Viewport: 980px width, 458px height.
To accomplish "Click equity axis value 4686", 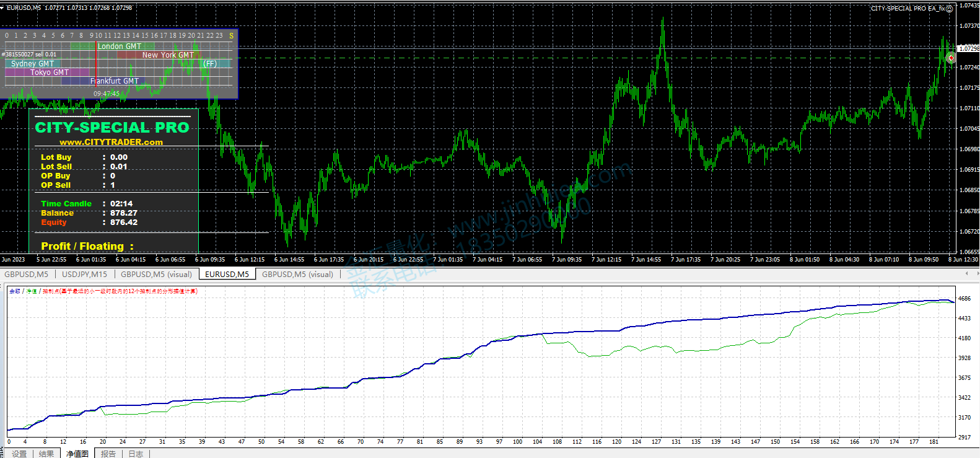I will 965,299.
